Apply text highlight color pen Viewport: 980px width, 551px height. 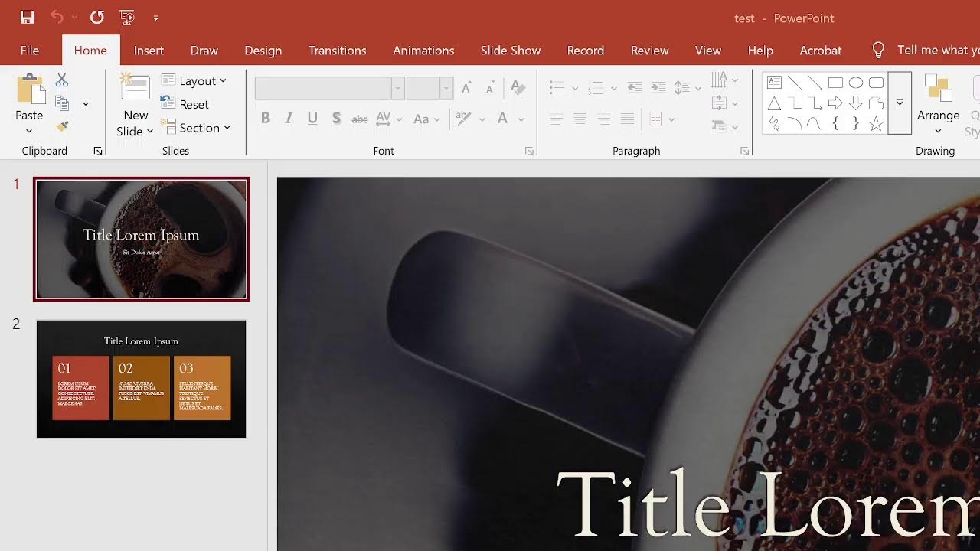click(x=463, y=119)
